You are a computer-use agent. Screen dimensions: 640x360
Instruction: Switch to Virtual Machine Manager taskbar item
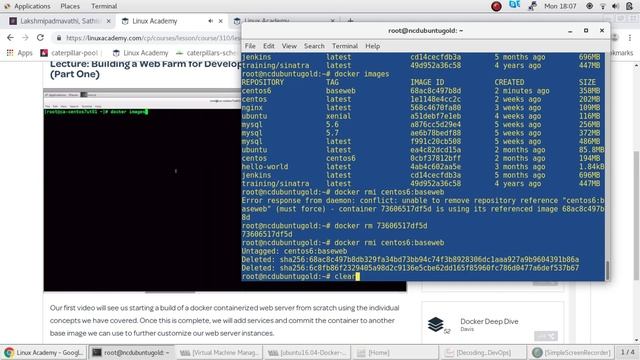coord(219,353)
